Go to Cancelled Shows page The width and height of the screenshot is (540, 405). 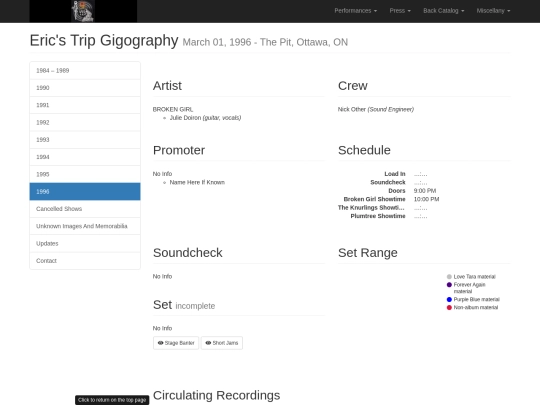[x=85, y=209]
